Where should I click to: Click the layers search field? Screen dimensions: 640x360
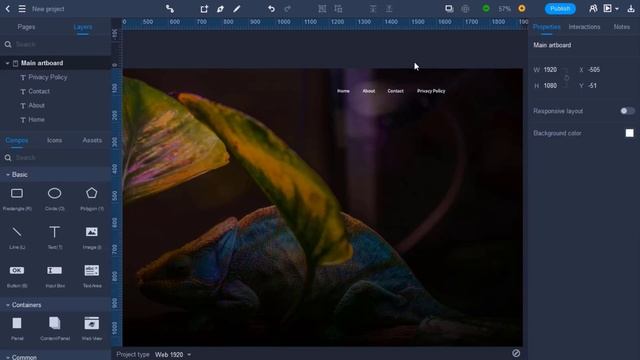point(55,44)
